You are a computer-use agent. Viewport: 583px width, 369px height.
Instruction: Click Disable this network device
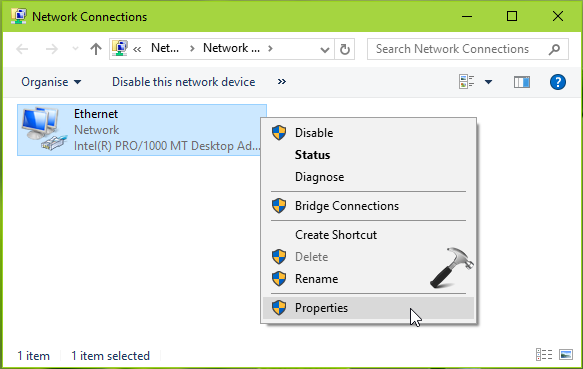coord(183,82)
